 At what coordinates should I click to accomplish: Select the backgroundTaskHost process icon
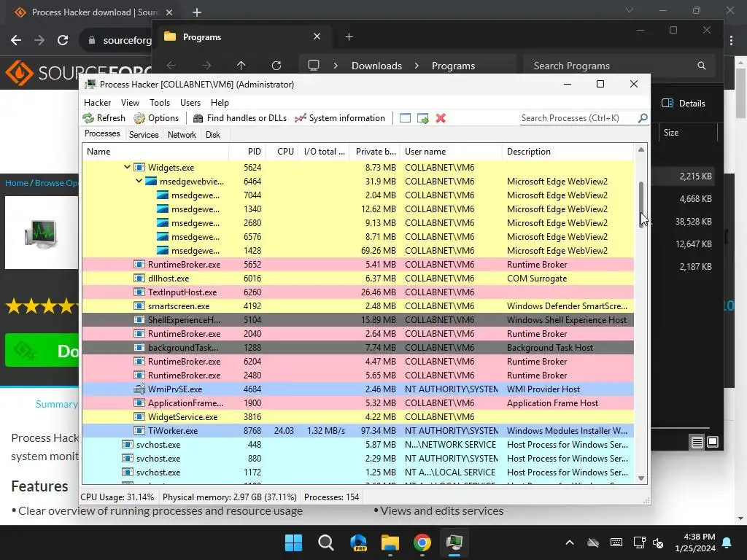[139, 348]
